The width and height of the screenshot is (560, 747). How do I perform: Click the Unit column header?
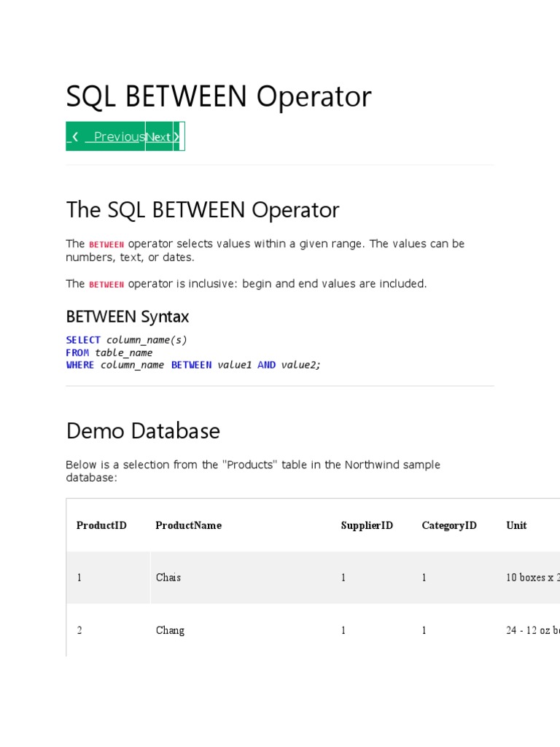(516, 525)
